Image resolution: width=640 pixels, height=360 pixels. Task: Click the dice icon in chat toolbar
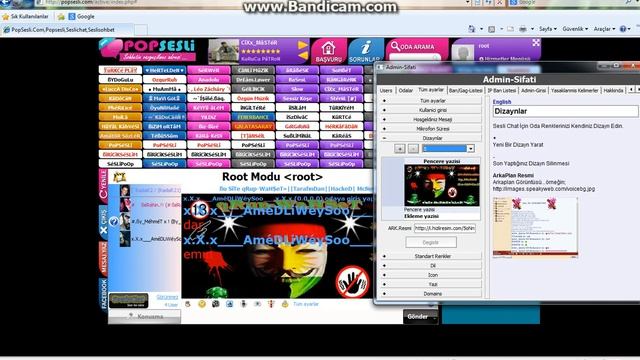click(216, 304)
